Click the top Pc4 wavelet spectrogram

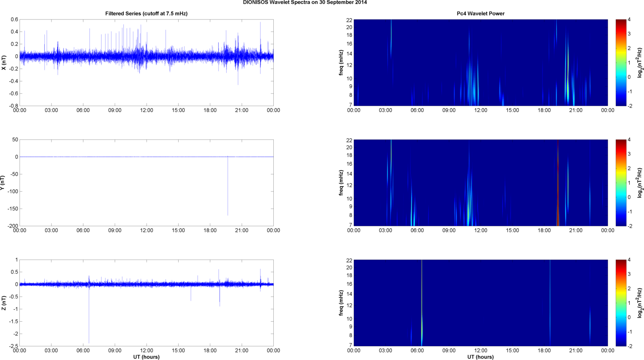[481, 62]
